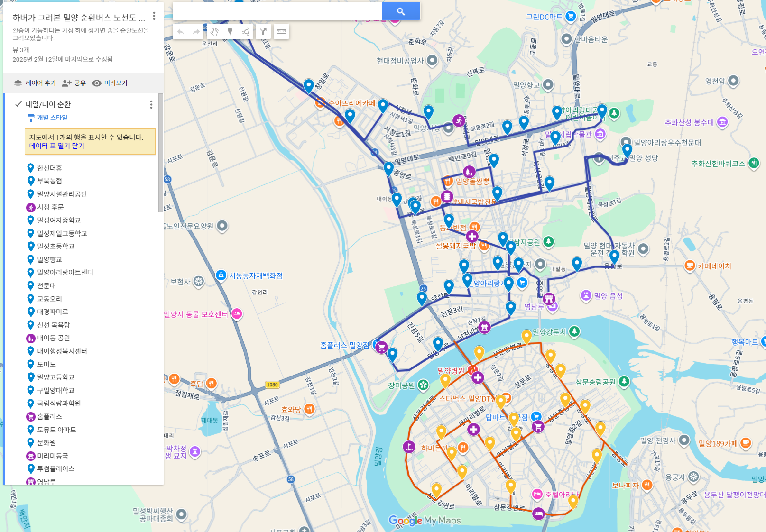
Task: Click the purple 미리미동국 list icon
Action: tap(31, 456)
